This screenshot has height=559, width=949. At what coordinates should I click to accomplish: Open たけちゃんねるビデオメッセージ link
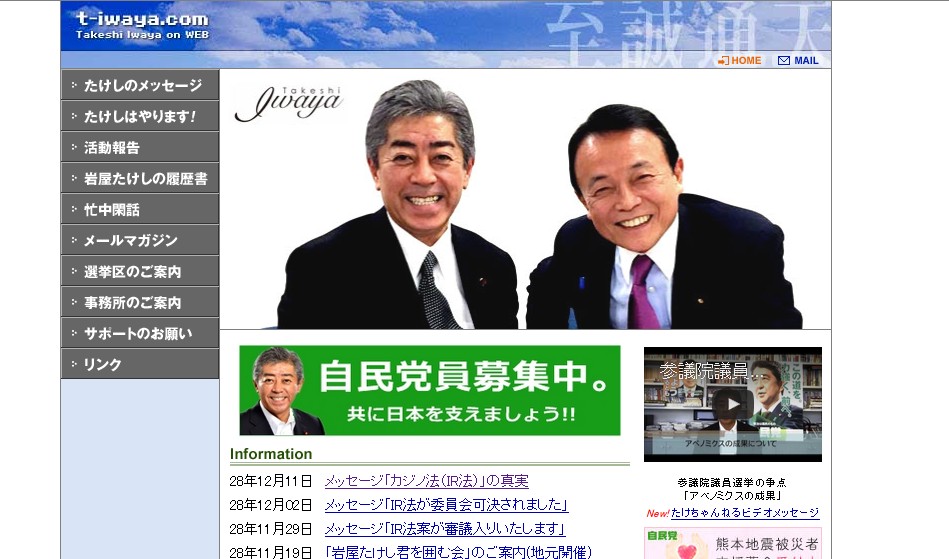click(x=745, y=512)
